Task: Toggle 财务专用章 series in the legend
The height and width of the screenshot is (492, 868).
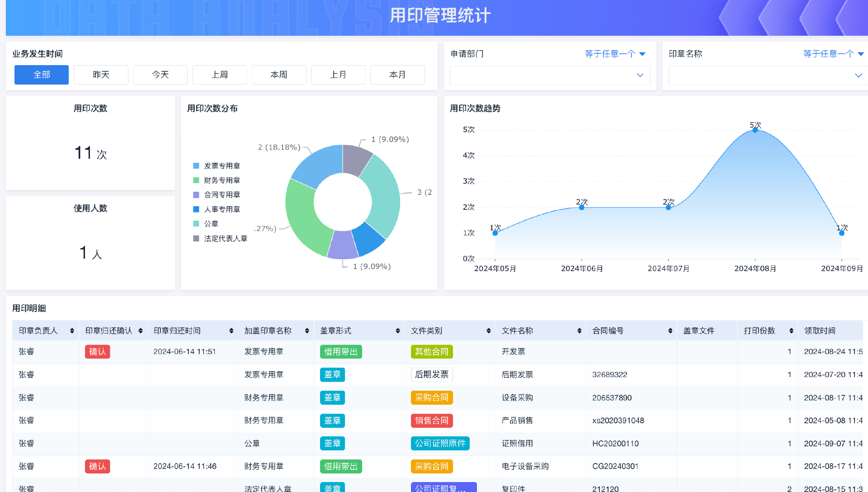Action: click(x=222, y=180)
